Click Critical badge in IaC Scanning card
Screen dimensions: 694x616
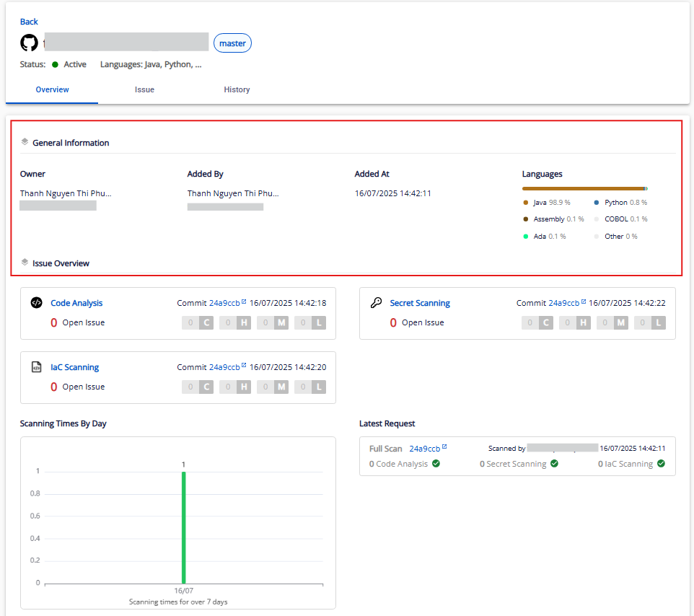198,387
